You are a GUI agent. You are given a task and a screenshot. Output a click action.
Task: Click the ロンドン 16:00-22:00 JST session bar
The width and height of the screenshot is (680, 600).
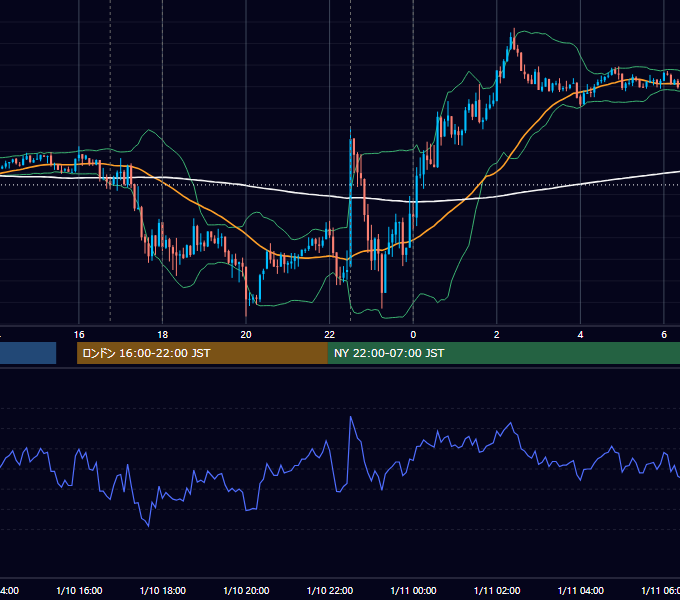[x=202, y=353]
